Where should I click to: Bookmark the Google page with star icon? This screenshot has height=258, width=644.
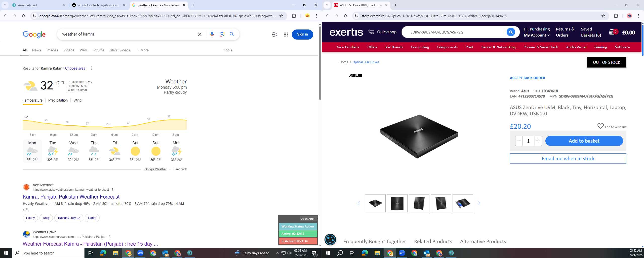pyautogui.click(x=281, y=16)
